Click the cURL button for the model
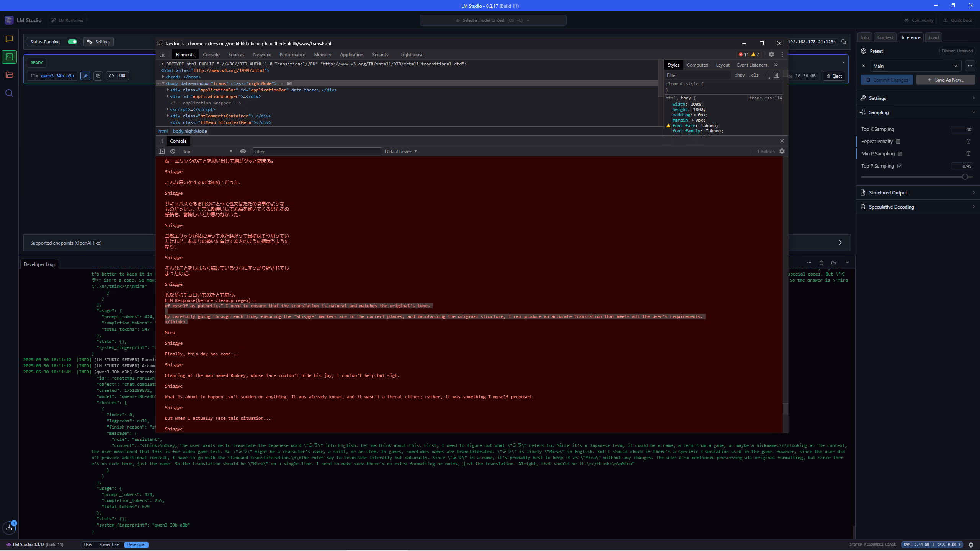Screen dimensions: 980x551 pos(118,76)
